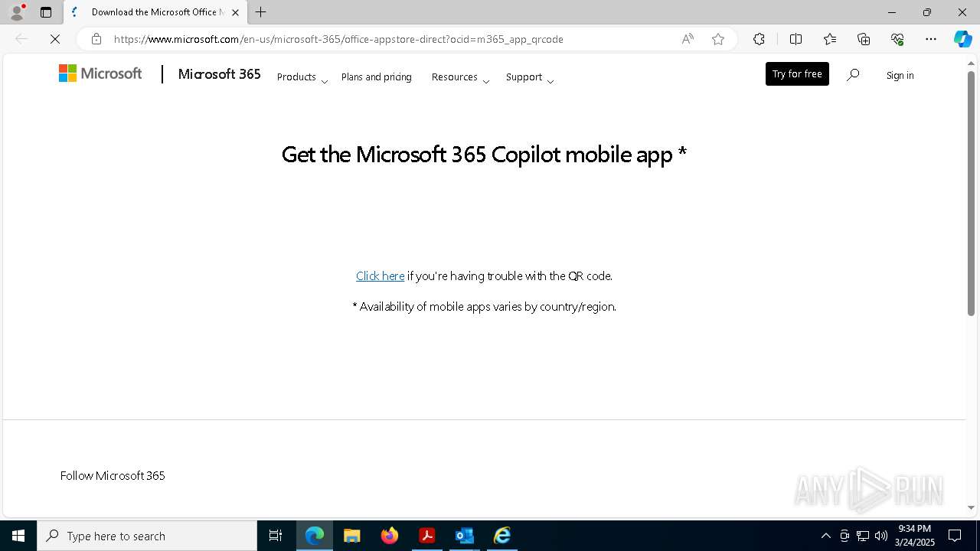Open Microsoft 365 home link
Image resolution: width=980 pixels, height=551 pixels.
tap(219, 74)
